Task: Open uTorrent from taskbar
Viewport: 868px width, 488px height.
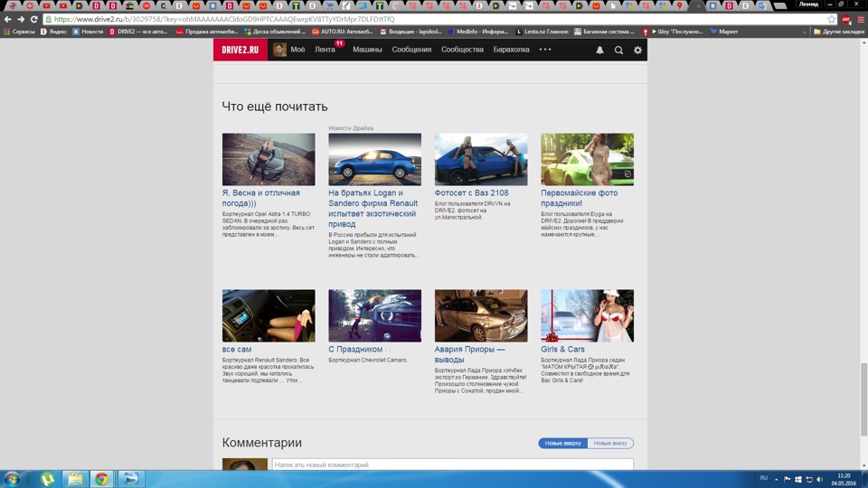Action: coord(47,479)
